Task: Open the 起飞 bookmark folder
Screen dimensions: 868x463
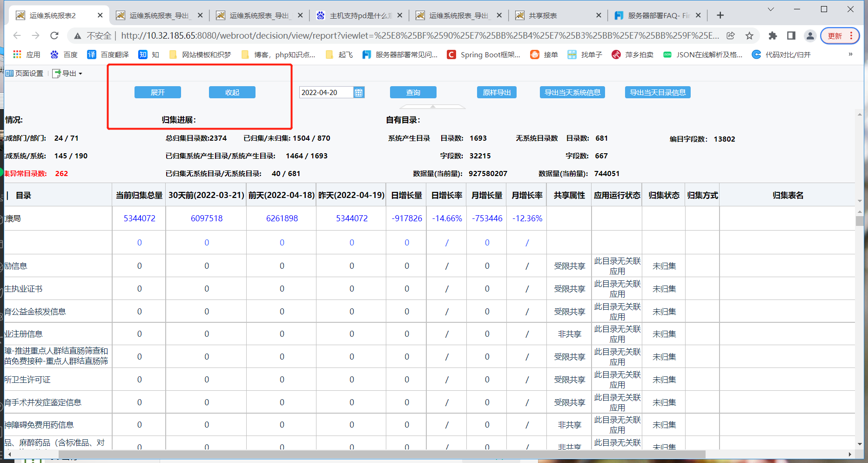Action: tap(339, 54)
